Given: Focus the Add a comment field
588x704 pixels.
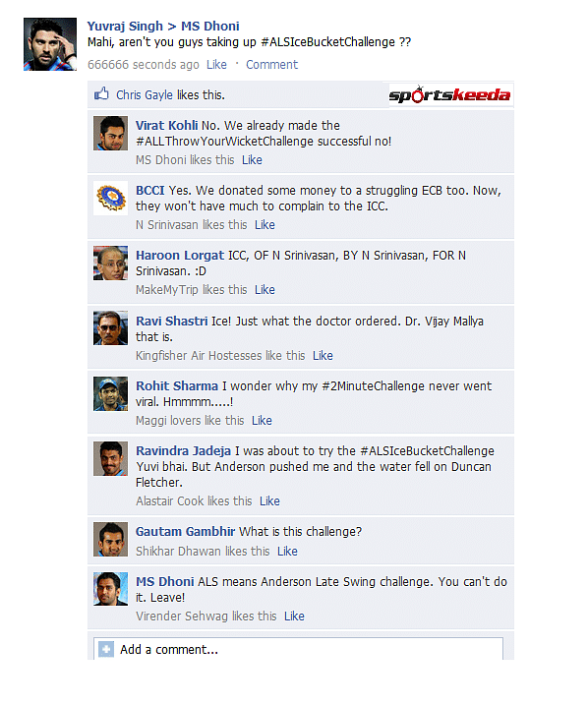Looking at the screenshot, I should click(x=298, y=649).
